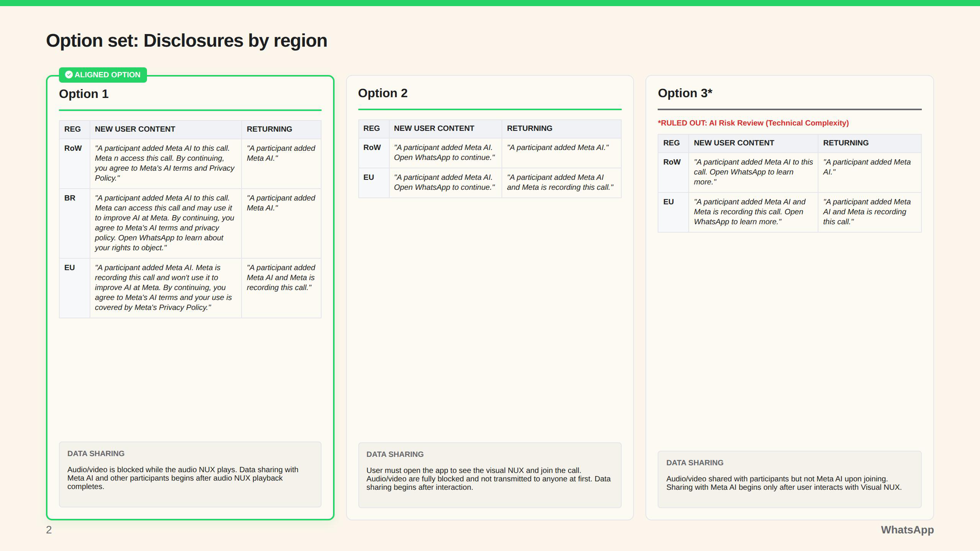Click Option 2 RoW 'Open WhatsApp to continue' cell
The width and height of the screenshot is (980, 551).
[x=445, y=153]
